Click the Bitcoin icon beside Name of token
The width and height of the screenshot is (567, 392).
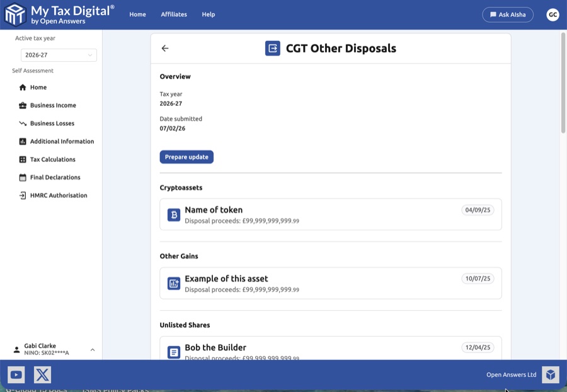173,214
